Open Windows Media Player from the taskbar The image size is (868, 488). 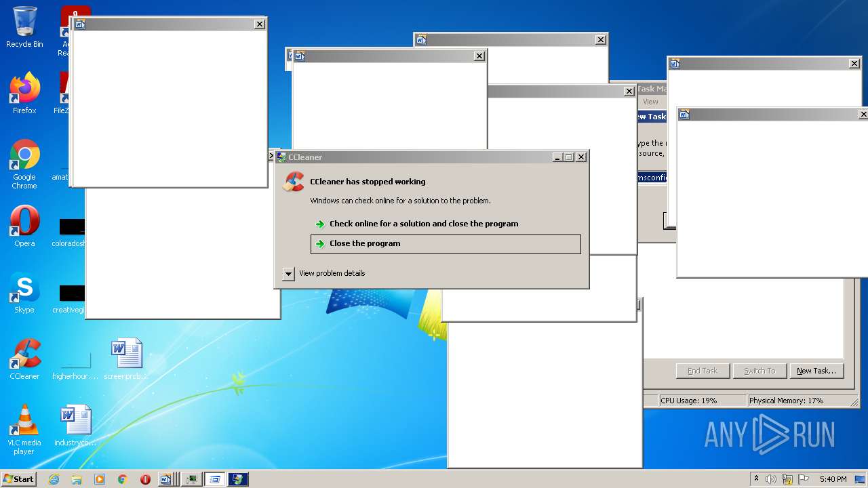click(100, 479)
